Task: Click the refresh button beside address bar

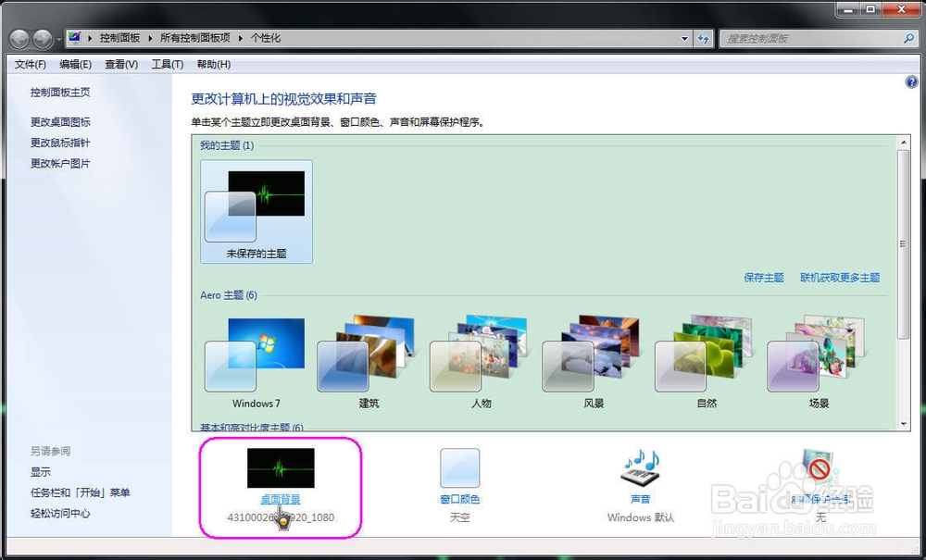Action: (703, 38)
